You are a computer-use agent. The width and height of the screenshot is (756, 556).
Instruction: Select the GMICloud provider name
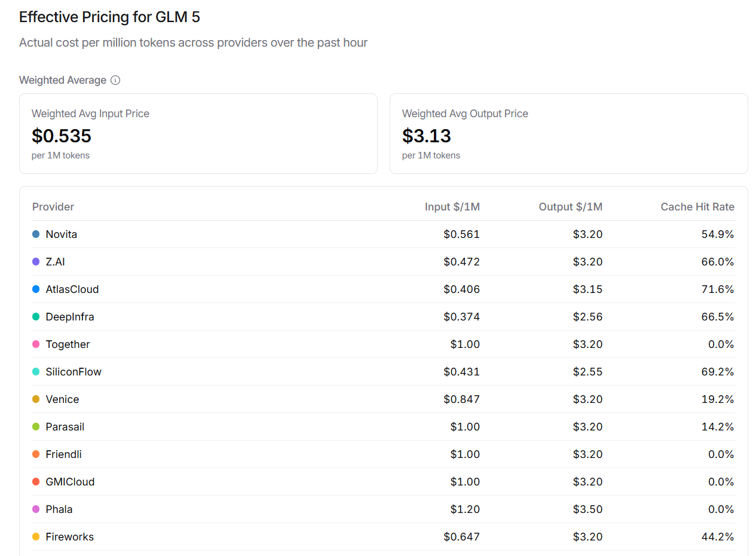click(x=70, y=482)
